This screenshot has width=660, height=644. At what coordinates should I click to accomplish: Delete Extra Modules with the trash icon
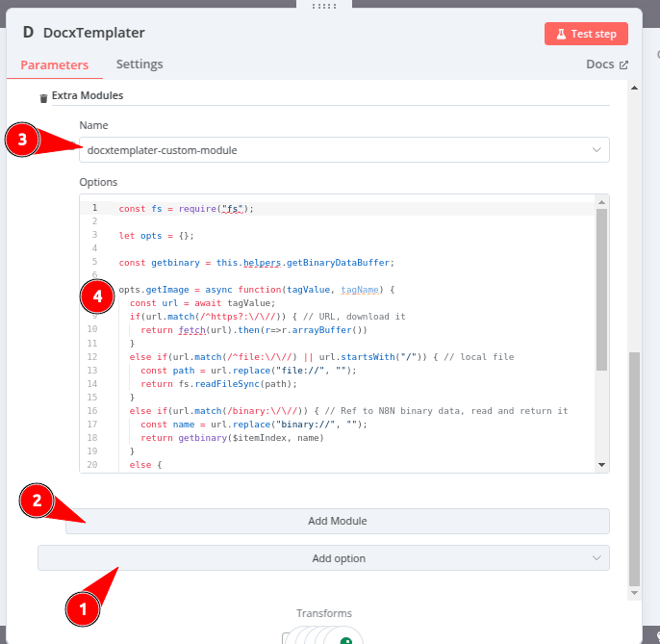pyautogui.click(x=43, y=98)
